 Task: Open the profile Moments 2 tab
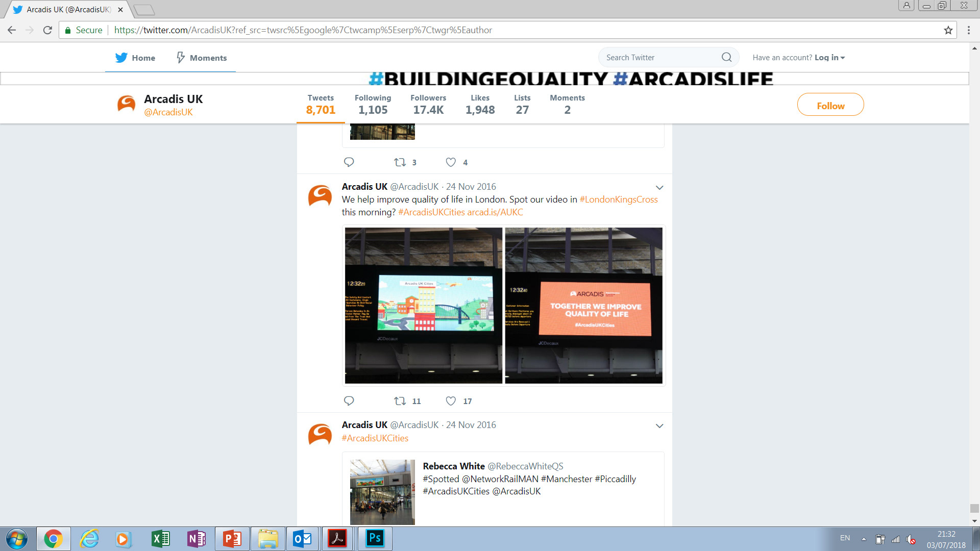pyautogui.click(x=568, y=105)
